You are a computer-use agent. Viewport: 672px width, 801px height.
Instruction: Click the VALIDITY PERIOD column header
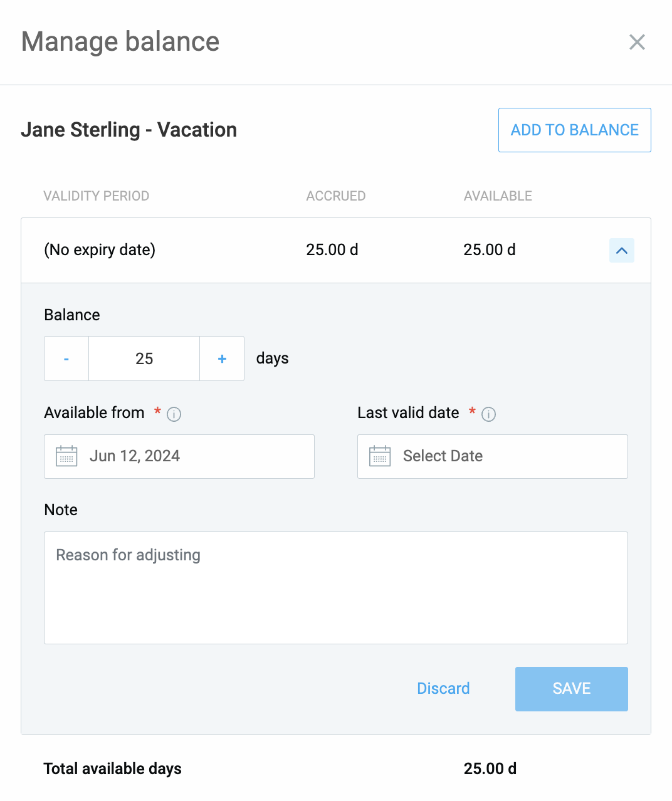click(97, 196)
